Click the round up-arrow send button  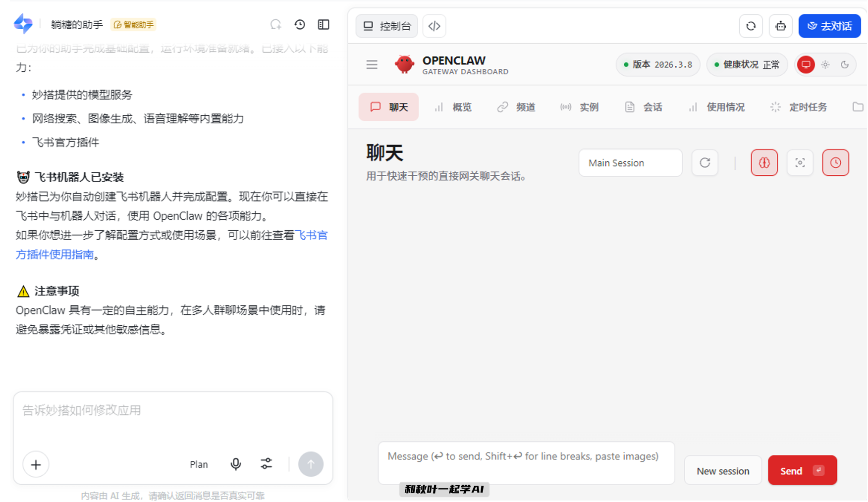point(311,464)
